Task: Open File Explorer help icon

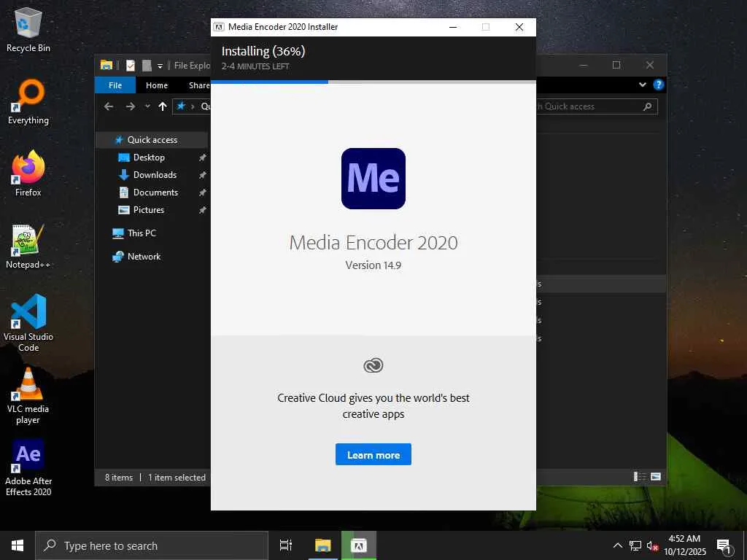Action: click(659, 85)
